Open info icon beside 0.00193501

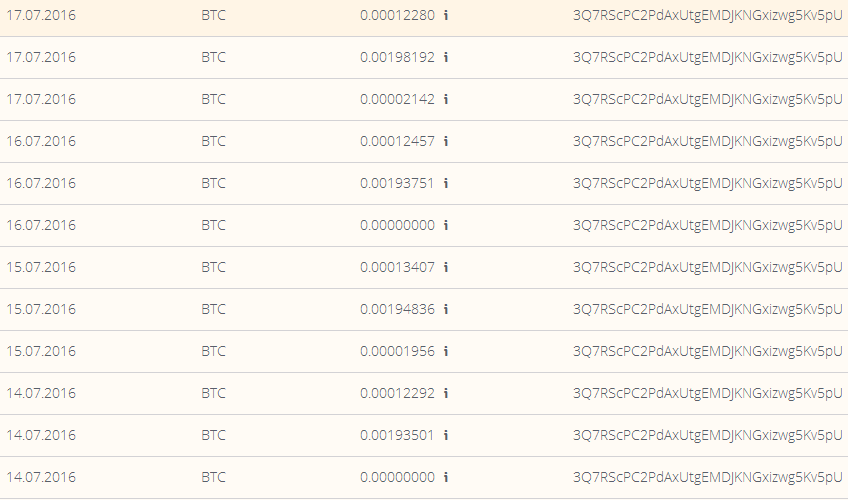point(446,435)
